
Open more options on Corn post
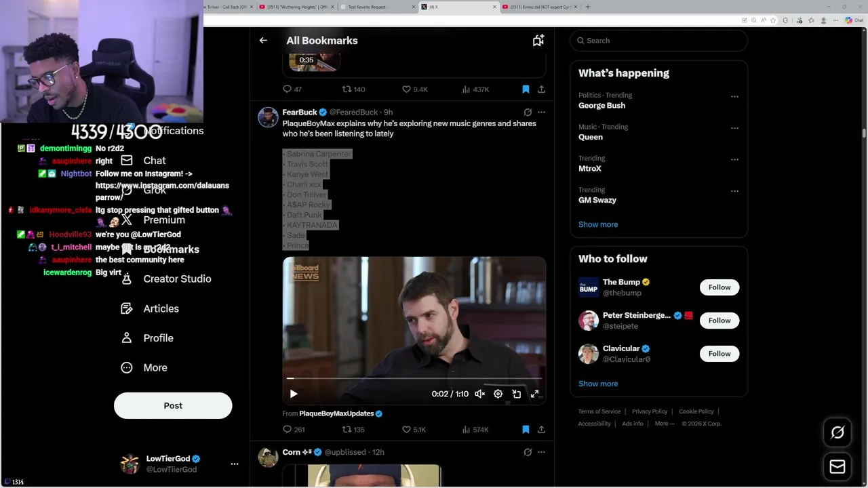tap(541, 452)
